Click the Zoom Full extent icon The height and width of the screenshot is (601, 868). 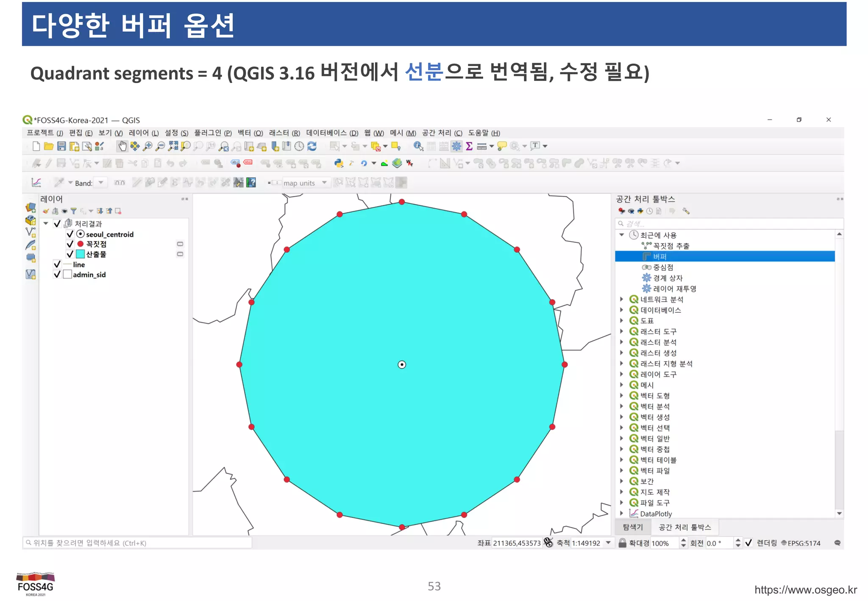tap(173, 146)
